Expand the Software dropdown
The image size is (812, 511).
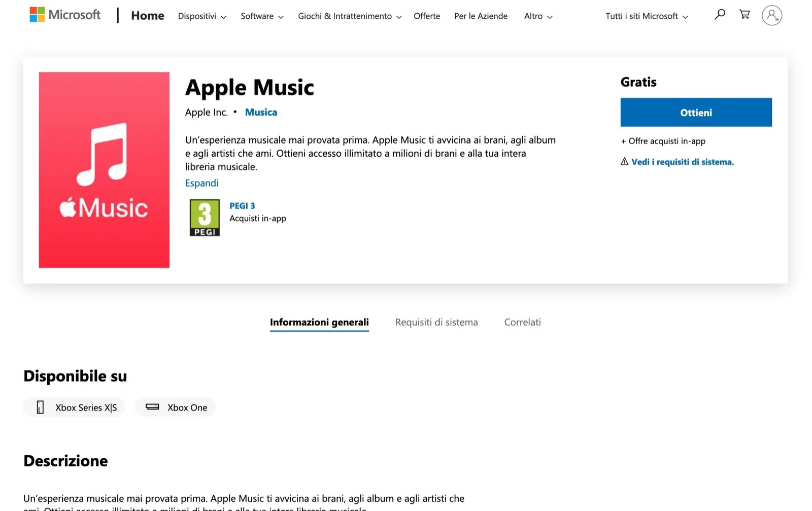tap(262, 16)
